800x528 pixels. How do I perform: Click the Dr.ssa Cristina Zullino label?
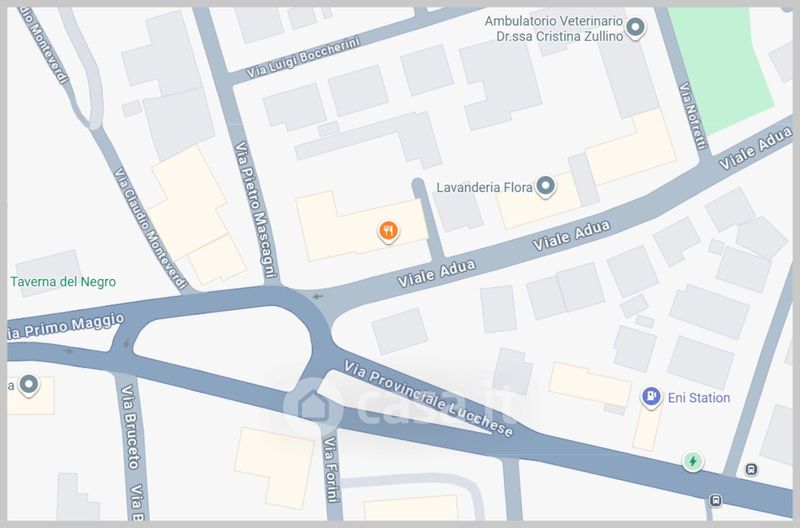pyautogui.click(x=560, y=36)
